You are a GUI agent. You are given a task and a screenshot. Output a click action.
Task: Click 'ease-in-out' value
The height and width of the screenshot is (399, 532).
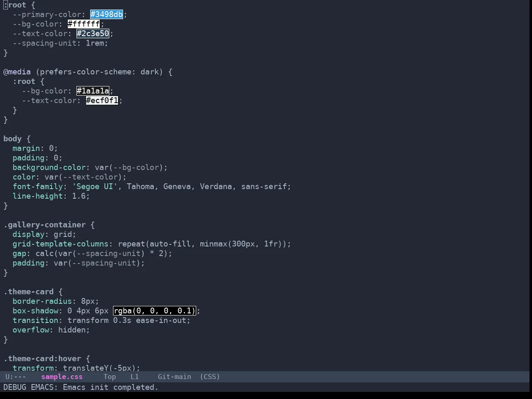click(161, 320)
